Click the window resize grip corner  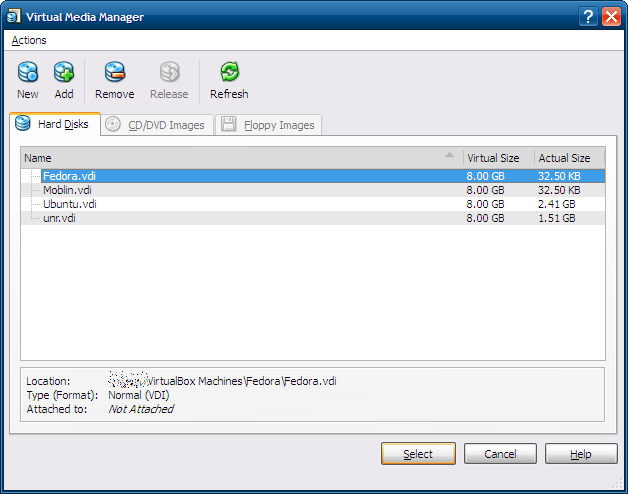click(x=618, y=484)
